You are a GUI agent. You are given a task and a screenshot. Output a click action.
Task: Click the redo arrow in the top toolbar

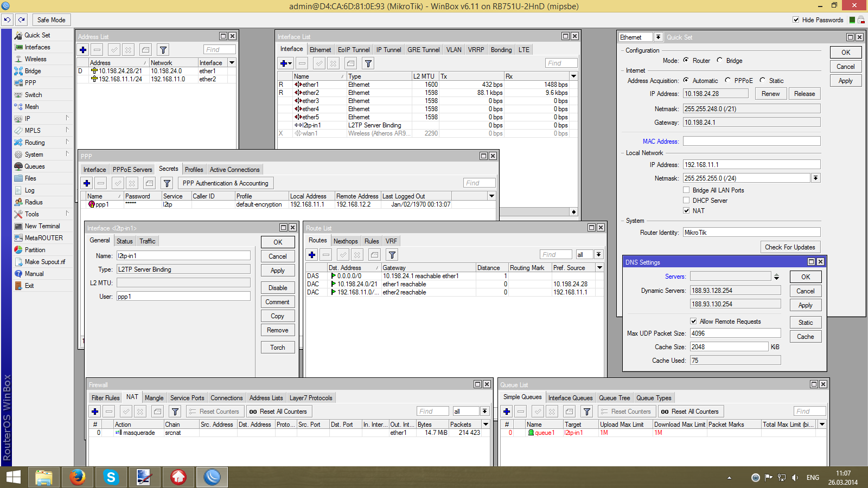(22, 20)
